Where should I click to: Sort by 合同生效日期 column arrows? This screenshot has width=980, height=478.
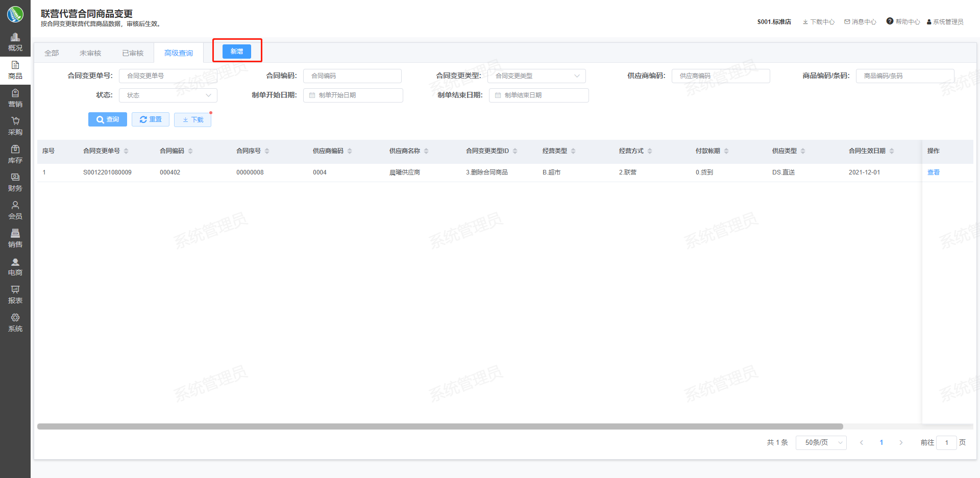pos(892,151)
